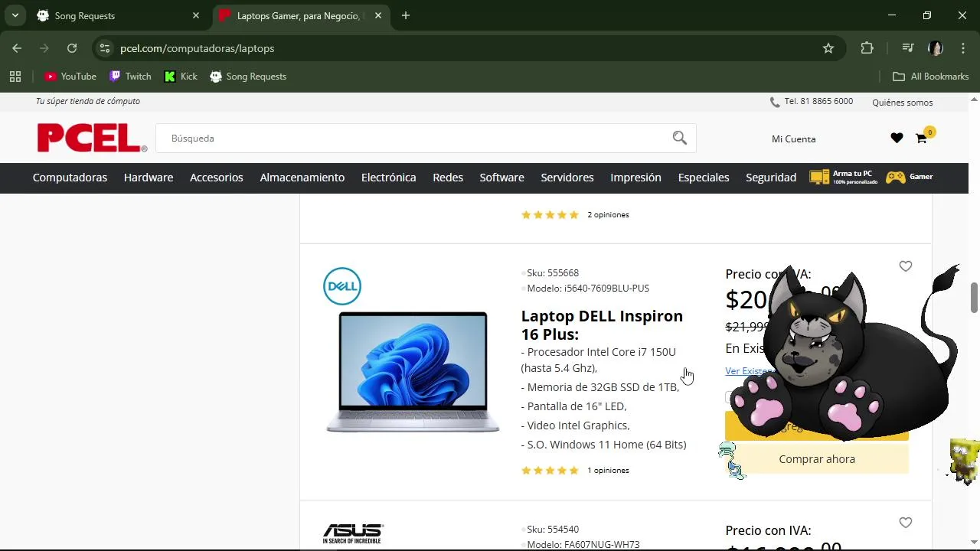980x551 pixels.
Task: Click 2 opiniones link at top
Action: click(x=608, y=215)
